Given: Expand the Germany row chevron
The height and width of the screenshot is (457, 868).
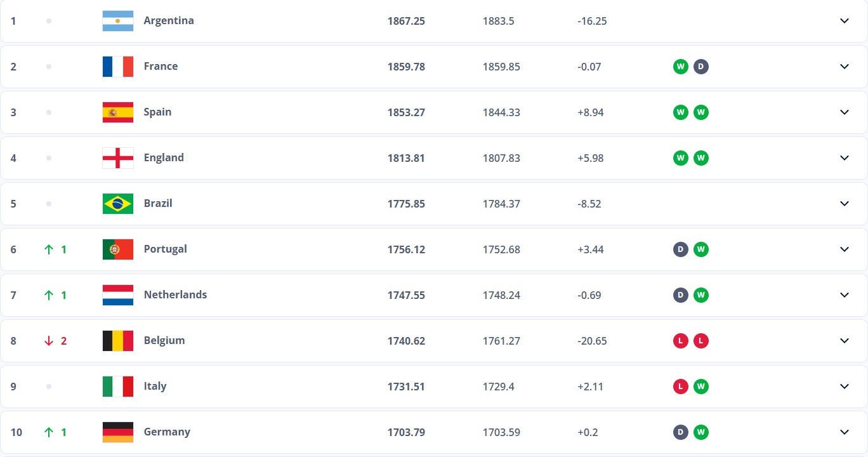Looking at the screenshot, I should (x=845, y=432).
